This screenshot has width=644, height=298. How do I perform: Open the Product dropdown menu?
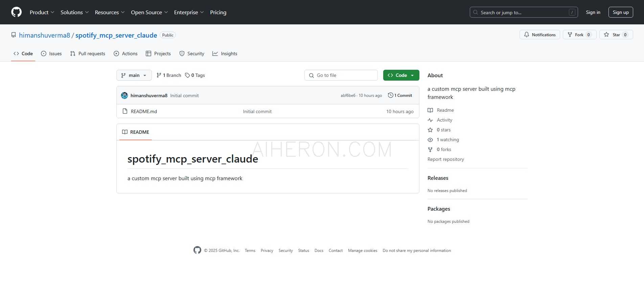[42, 12]
